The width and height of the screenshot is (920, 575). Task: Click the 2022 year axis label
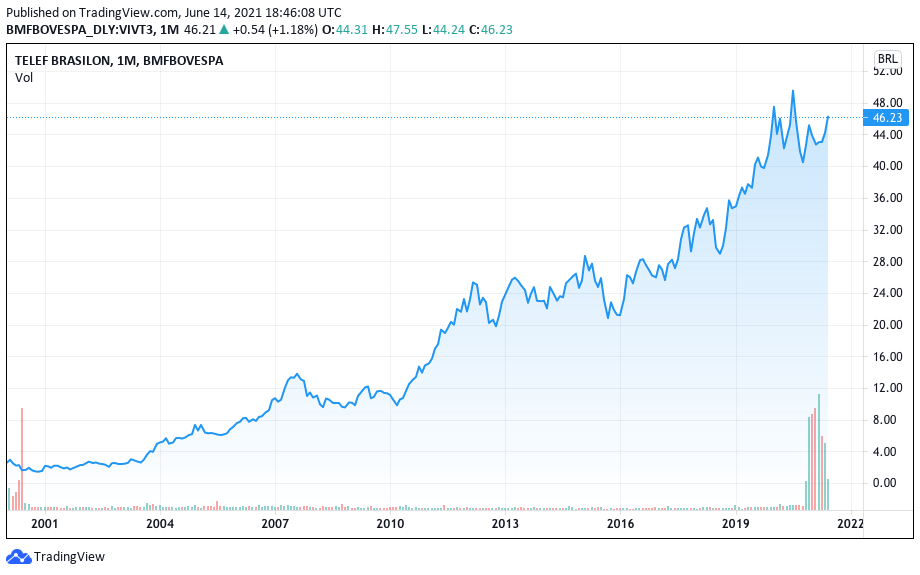850,523
